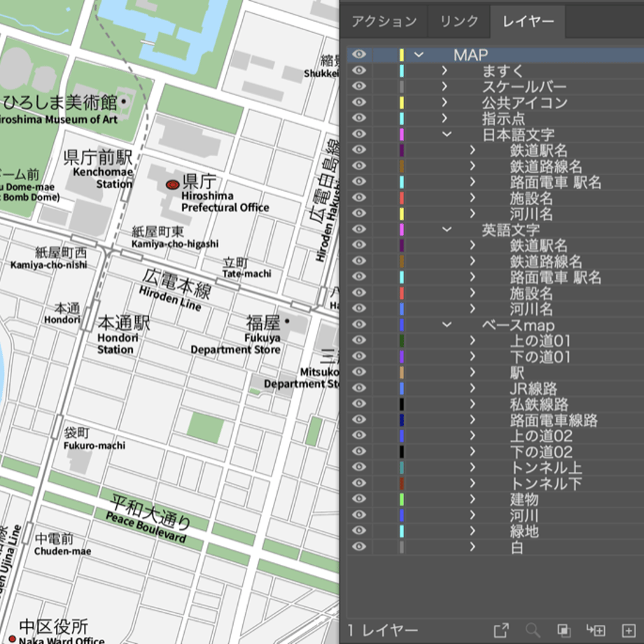Select the 下の道01 layer name
This screenshot has width=644, height=644.
tap(540, 357)
